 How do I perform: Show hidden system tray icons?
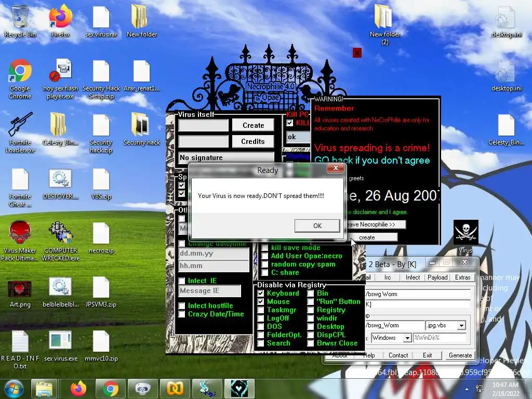(x=467, y=389)
